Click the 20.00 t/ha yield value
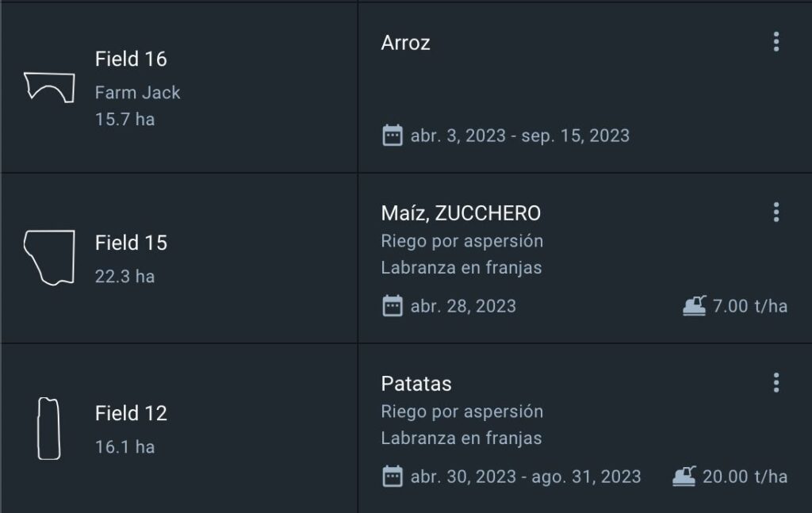Viewport: 812px width, 513px height. point(745,477)
